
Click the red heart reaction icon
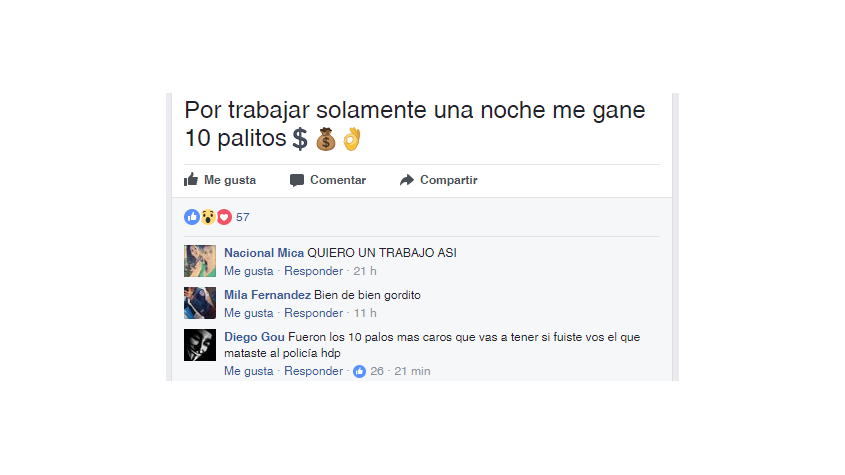tap(224, 217)
